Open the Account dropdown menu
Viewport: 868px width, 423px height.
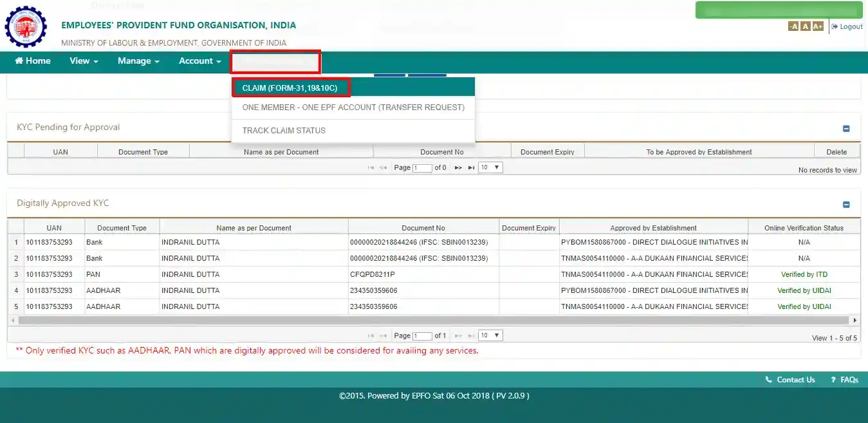[x=200, y=61]
